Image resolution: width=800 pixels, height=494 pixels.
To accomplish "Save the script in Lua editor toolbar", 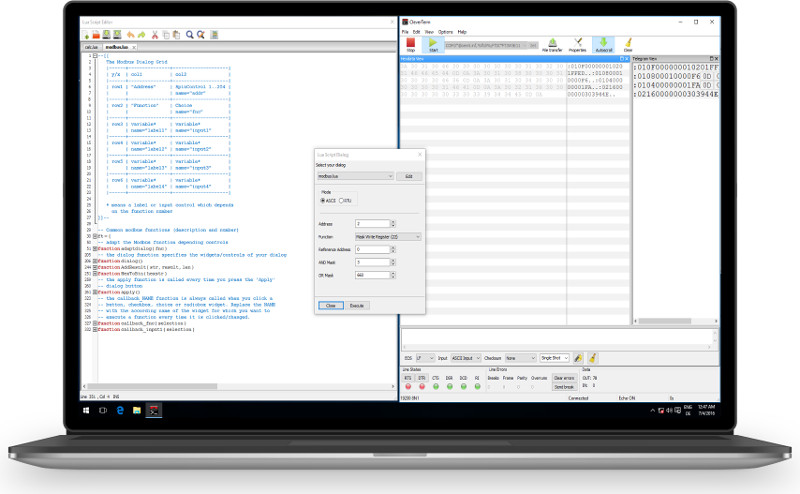I will [106, 35].
